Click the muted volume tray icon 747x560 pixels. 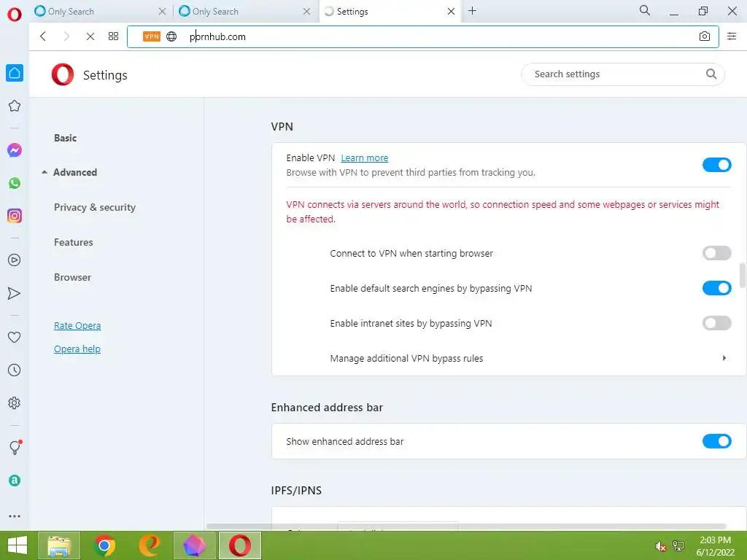pos(660,546)
